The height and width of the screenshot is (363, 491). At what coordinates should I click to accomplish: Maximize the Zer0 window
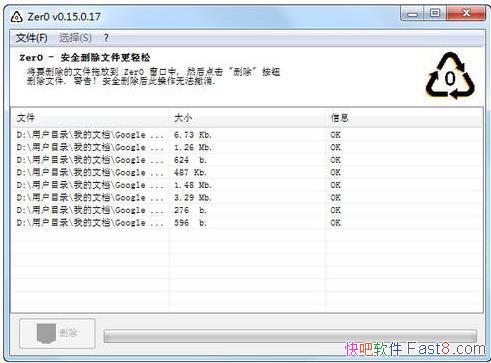(435, 14)
